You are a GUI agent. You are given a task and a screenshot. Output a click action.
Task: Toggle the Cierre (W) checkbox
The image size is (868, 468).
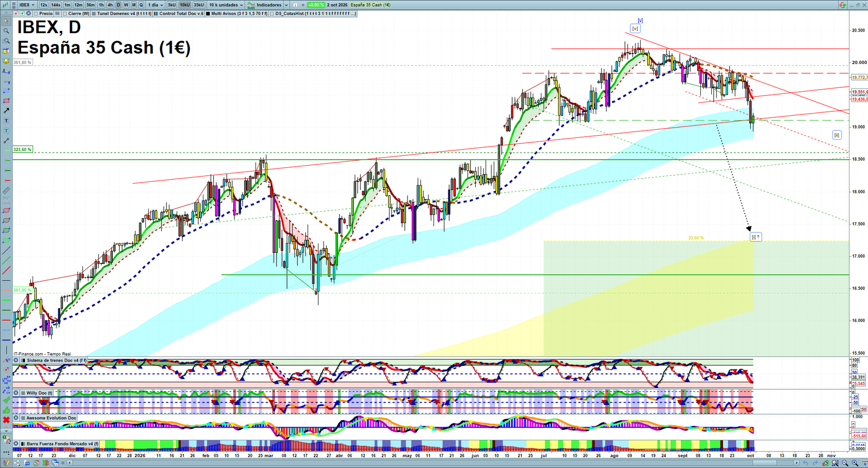[65, 14]
